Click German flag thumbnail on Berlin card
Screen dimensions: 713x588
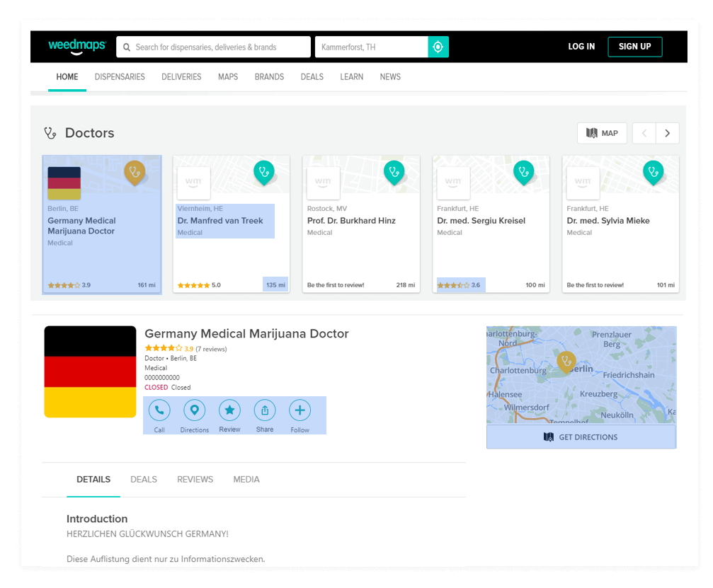coord(64,183)
